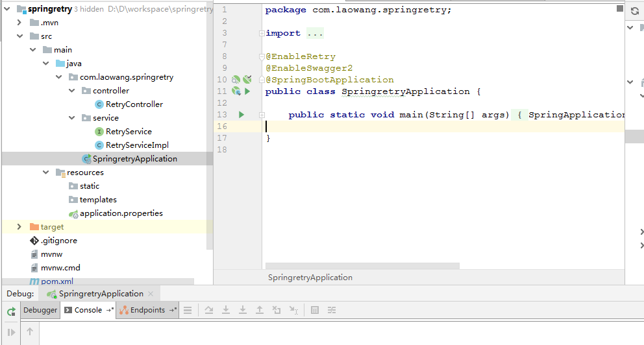The image size is (644, 345).
Task: Click the run gutter arrow on class line 11
Action: pos(247,91)
